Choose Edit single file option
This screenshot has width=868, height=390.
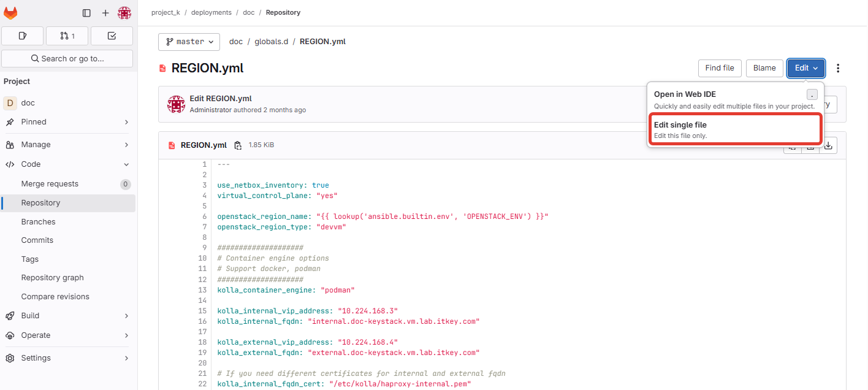pyautogui.click(x=734, y=129)
